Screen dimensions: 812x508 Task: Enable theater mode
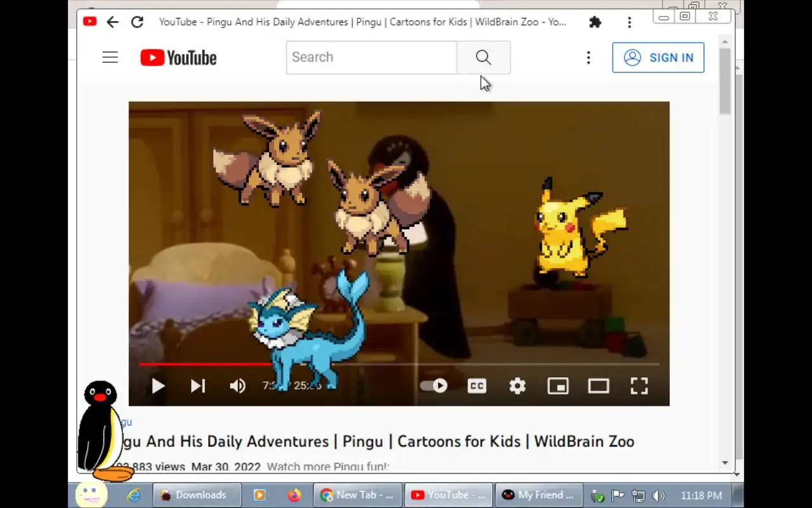598,386
